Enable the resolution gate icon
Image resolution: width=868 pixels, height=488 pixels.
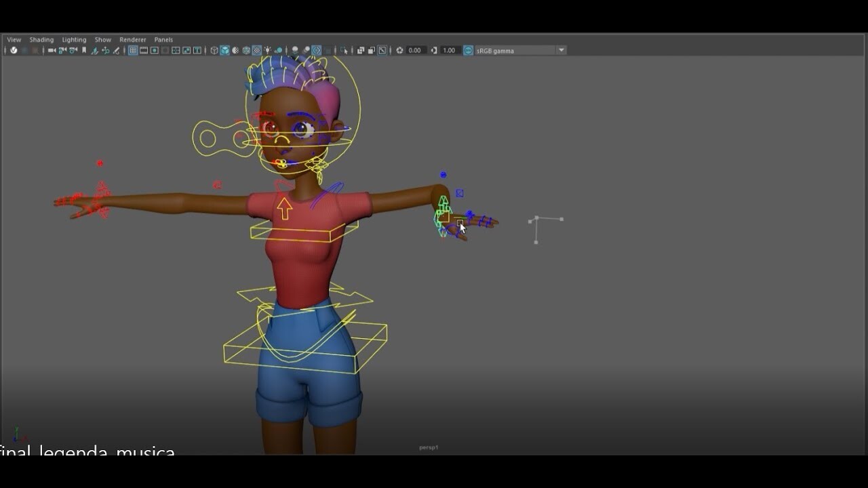[x=155, y=50]
